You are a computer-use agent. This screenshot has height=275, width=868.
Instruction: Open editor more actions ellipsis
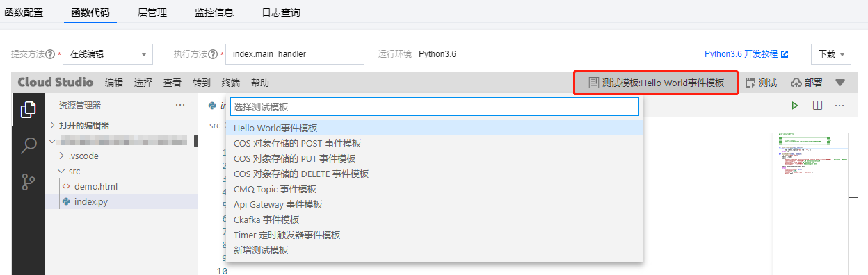(x=839, y=106)
